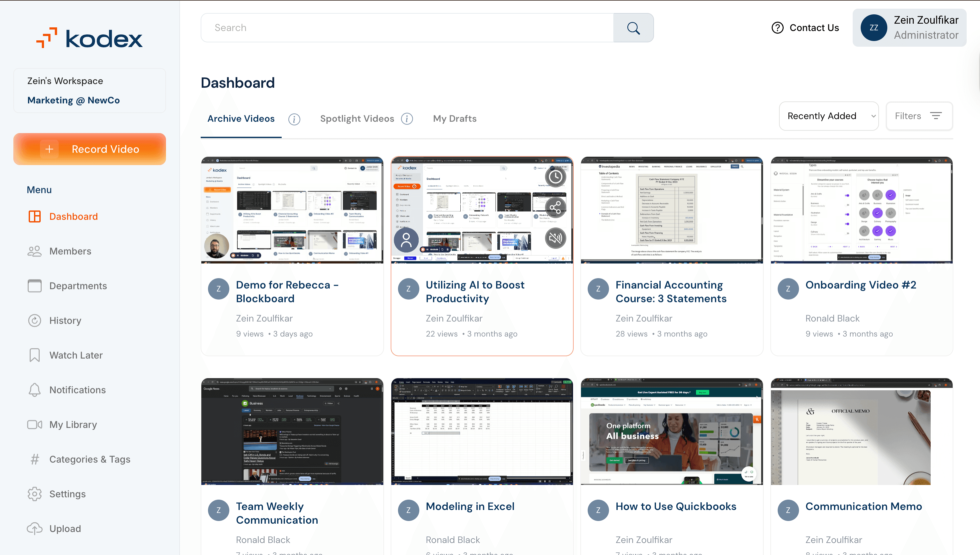Open Members page icon
The image size is (980, 555).
point(34,251)
